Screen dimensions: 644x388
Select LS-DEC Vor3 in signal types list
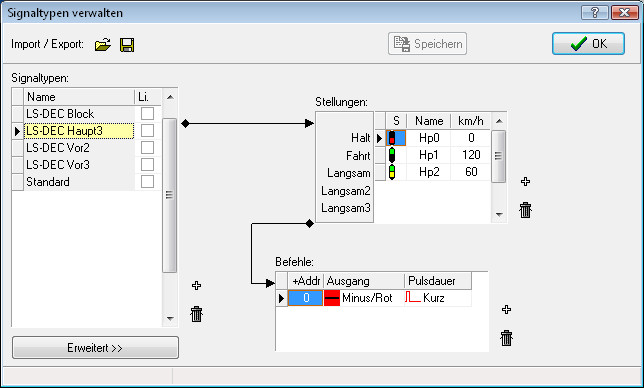click(79, 165)
